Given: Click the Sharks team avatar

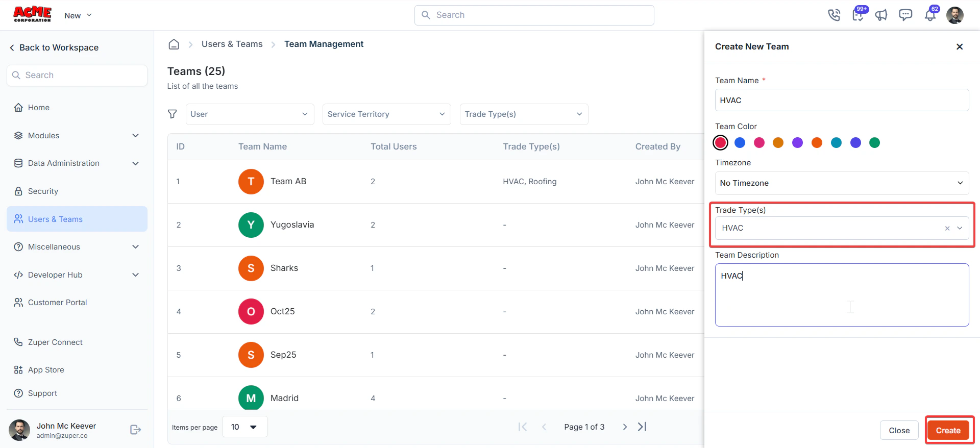Looking at the screenshot, I should point(251,268).
